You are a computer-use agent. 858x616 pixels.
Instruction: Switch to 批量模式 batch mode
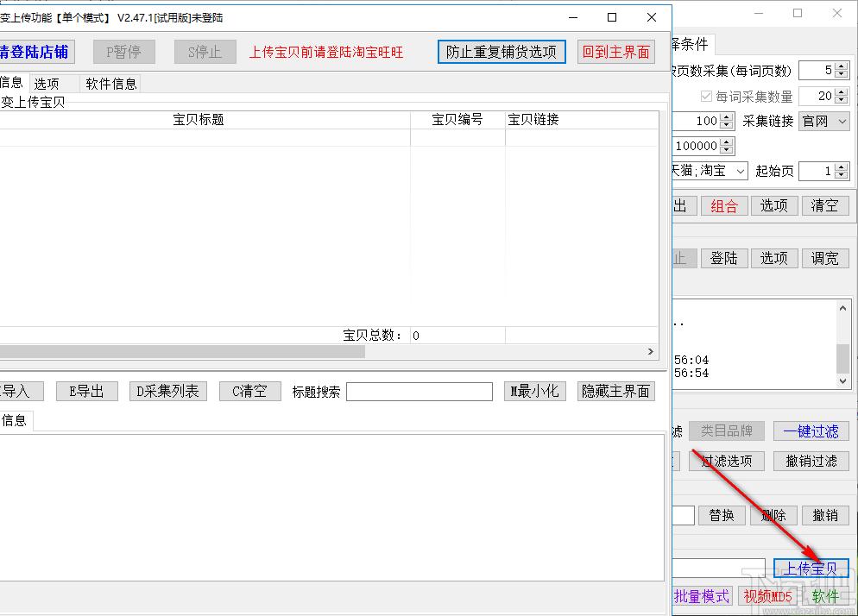702,596
